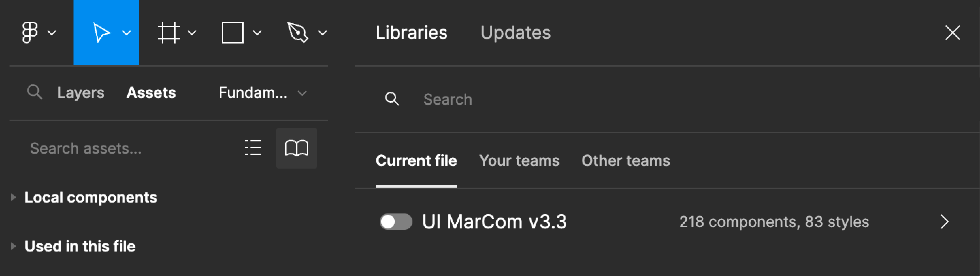Select the Rectangle shape tool
980x276 pixels.
pyautogui.click(x=232, y=32)
